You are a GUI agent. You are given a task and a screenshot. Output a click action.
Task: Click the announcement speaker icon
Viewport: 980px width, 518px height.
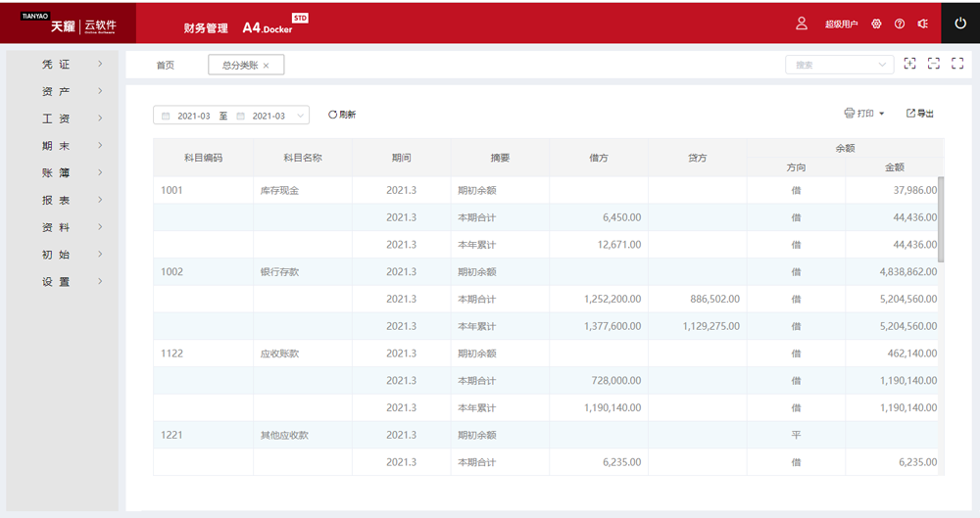pyautogui.click(x=922, y=24)
